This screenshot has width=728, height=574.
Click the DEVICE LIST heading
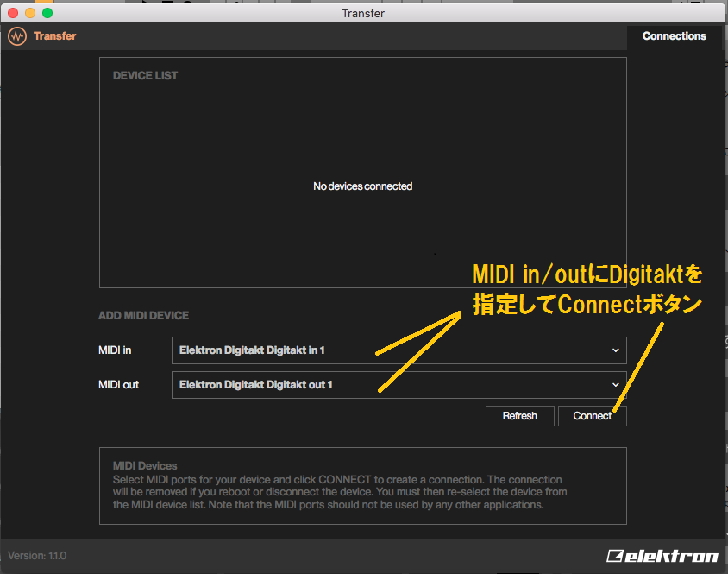tap(145, 76)
